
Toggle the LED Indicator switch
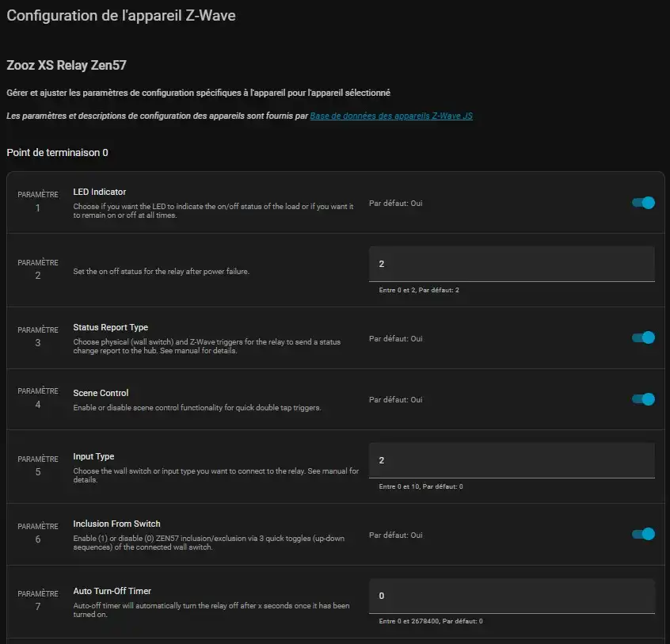643,203
